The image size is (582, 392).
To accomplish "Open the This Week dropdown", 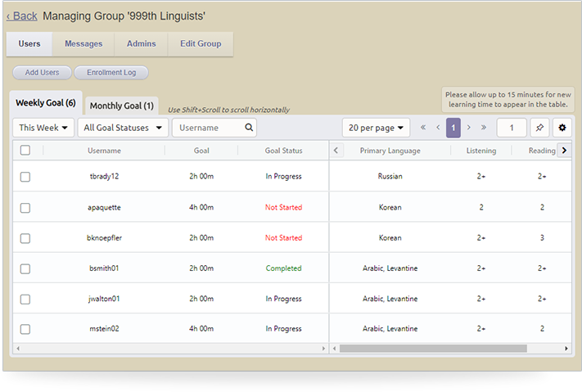I will pos(43,128).
